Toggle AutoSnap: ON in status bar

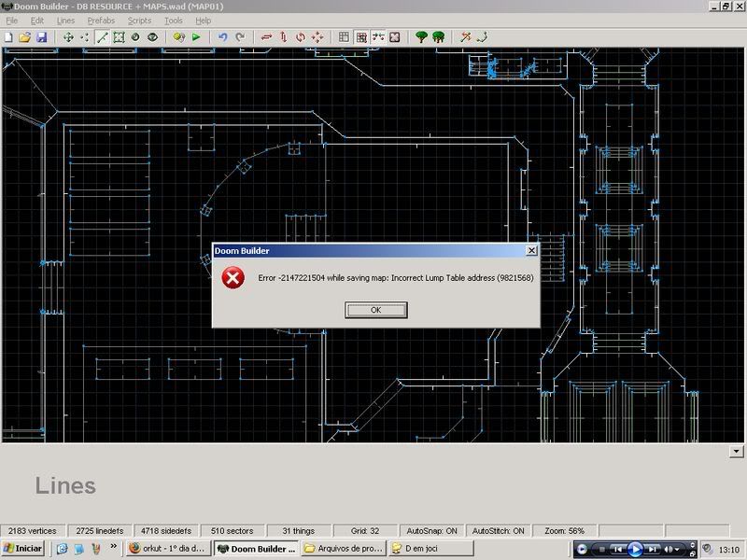[431, 530]
